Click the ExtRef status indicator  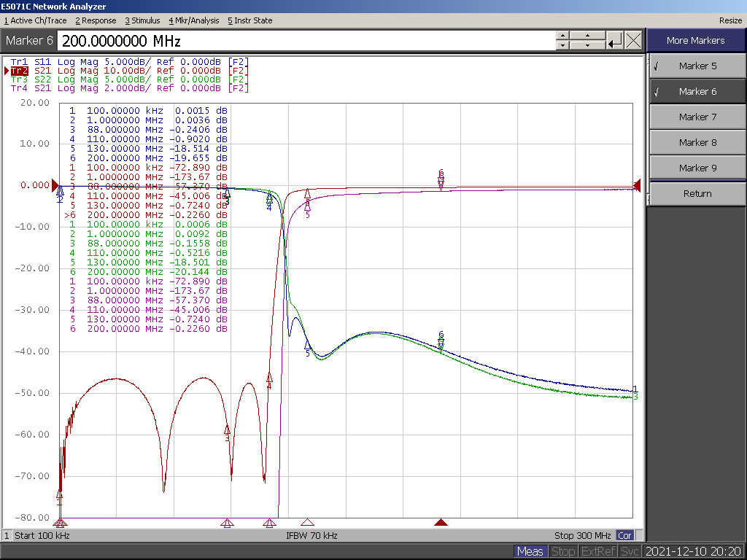(598, 551)
